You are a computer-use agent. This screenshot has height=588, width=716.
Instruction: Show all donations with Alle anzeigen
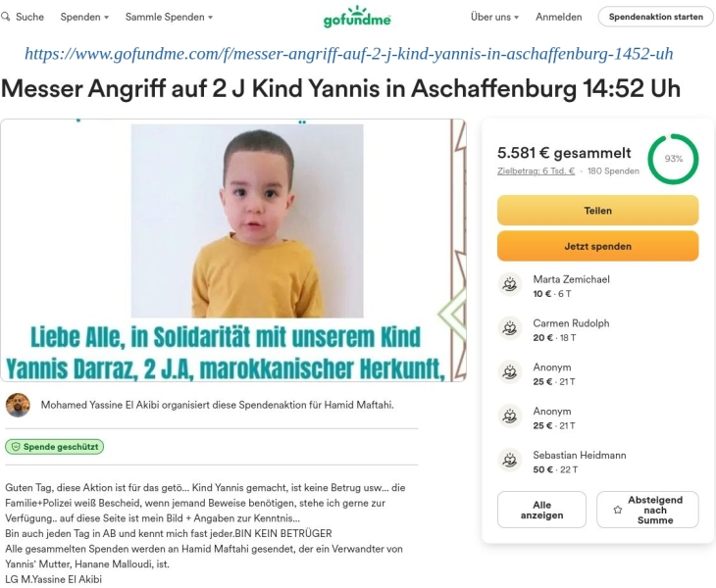coord(541,510)
